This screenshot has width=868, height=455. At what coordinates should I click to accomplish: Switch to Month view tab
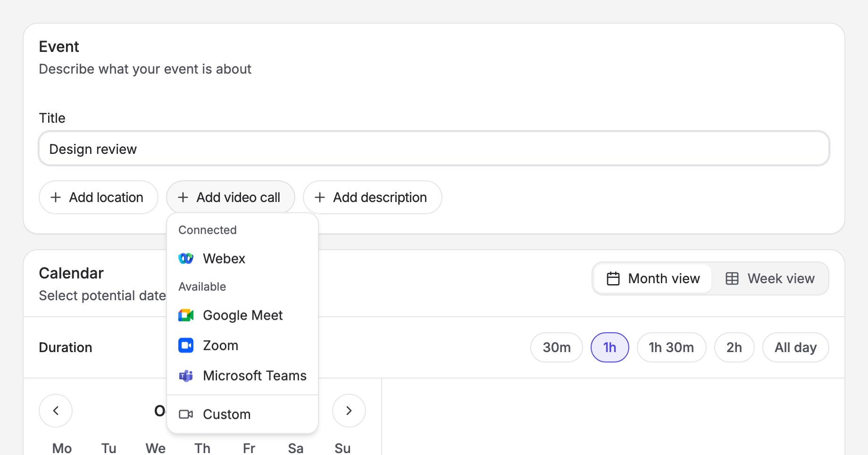653,278
